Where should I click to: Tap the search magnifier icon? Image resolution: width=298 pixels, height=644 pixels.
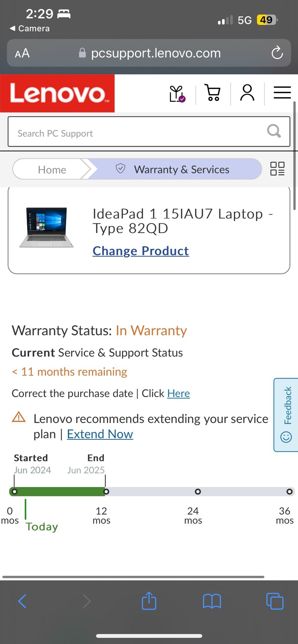(x=274, y=131)
